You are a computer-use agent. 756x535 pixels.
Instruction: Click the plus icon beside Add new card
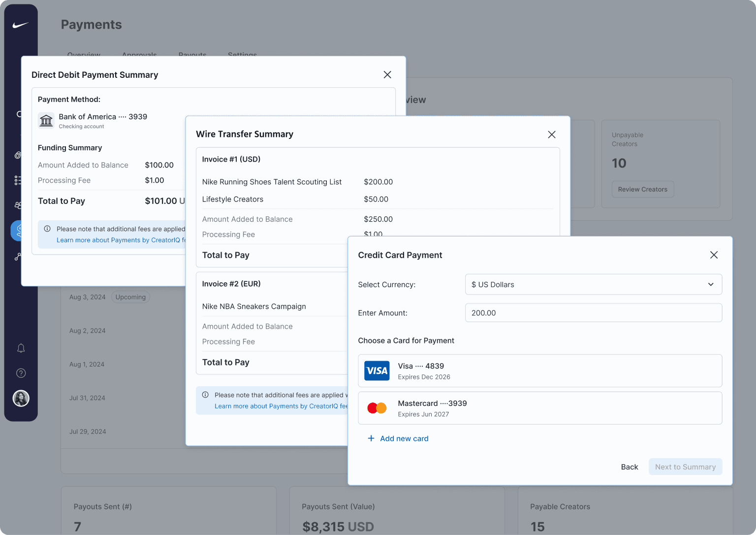[371, 438]
